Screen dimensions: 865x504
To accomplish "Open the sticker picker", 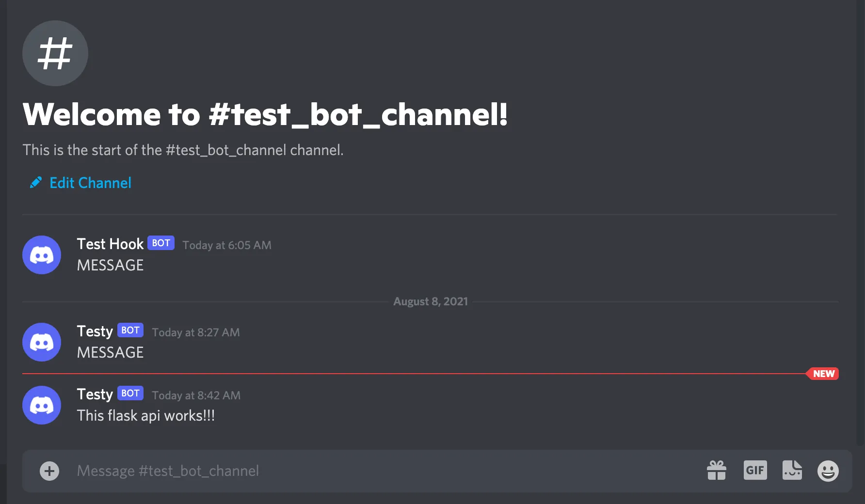I will [792, 470].
